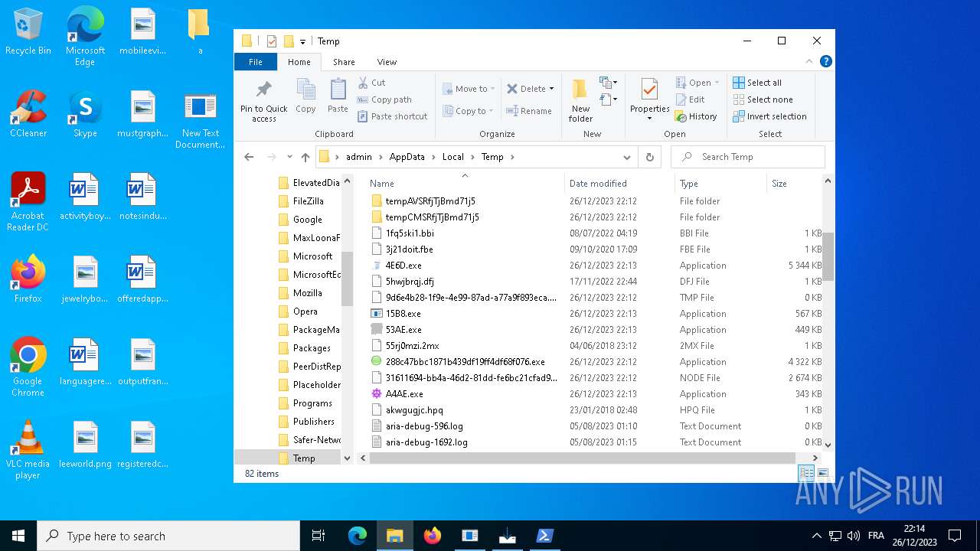Open recent locations dropdown
980x551 pixels.
289,157
